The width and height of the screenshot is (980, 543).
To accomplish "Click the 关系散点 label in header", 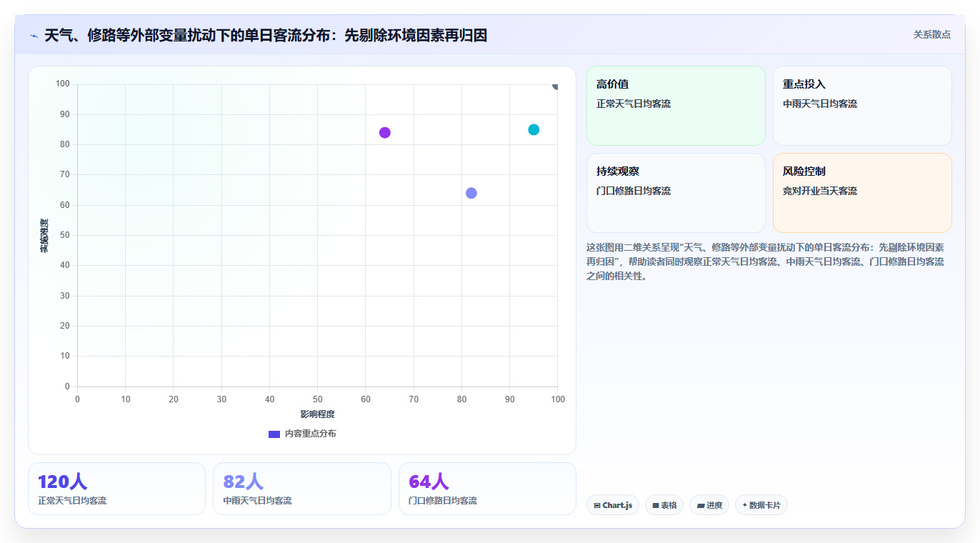I will pyautogui.click(x=931, y=34).
